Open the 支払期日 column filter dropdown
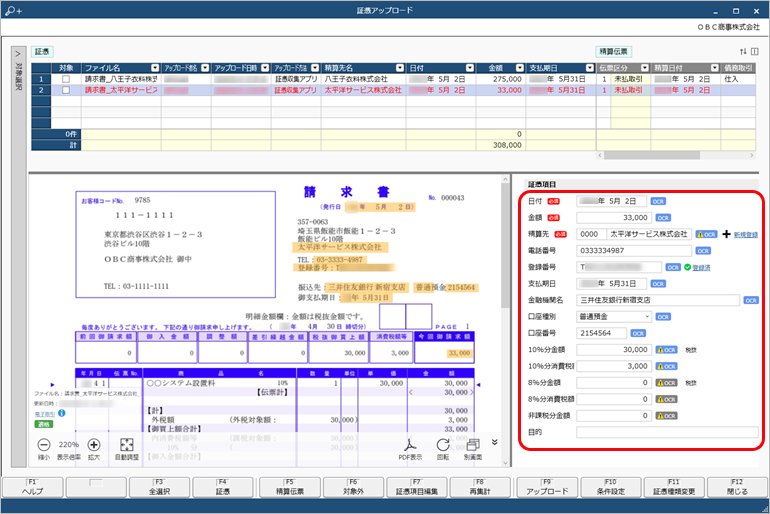770x514 pixels. click(x=590, y=68)
